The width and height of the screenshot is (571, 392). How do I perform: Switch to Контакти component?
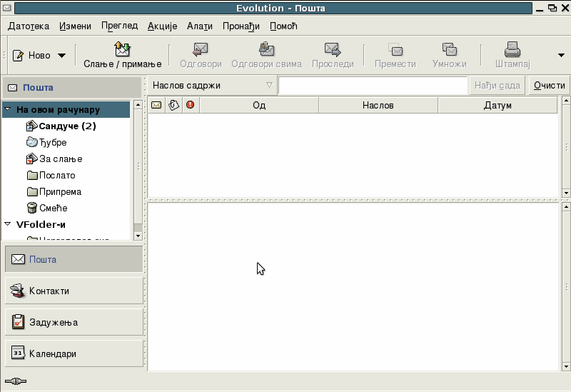[x=74, y=291]
